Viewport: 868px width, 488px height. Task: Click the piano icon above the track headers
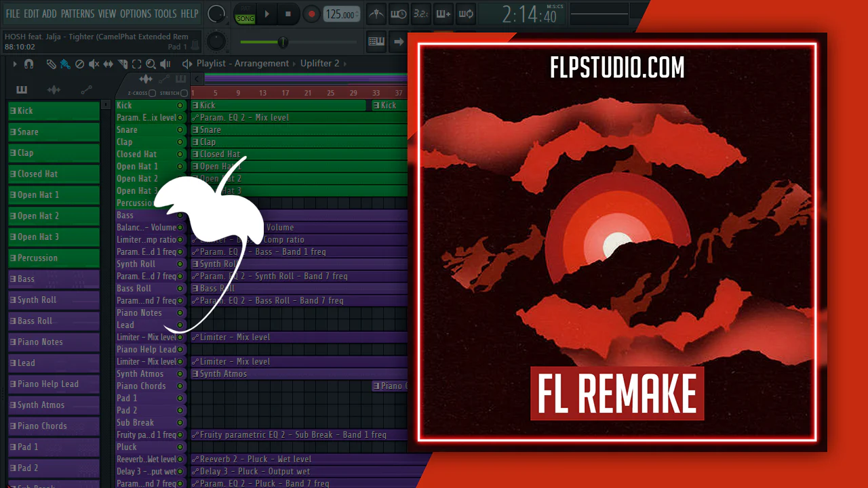pyautogui.click(x=180, y=79)
